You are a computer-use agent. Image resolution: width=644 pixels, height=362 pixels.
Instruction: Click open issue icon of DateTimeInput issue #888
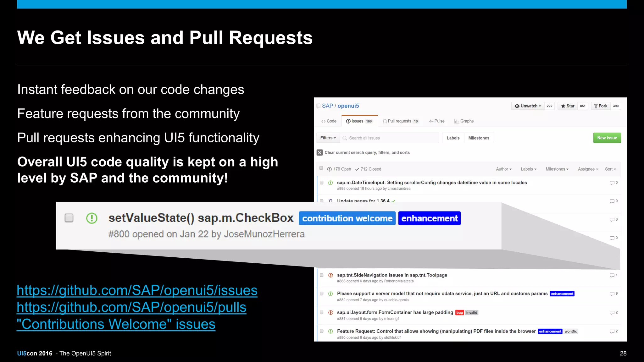point(330,183)
